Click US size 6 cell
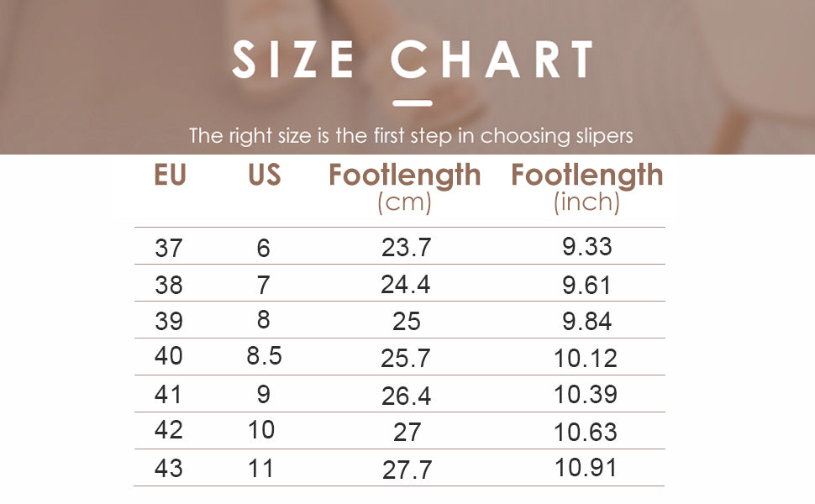815x504 pixels. pyautogui.click(x=264, y=248)
